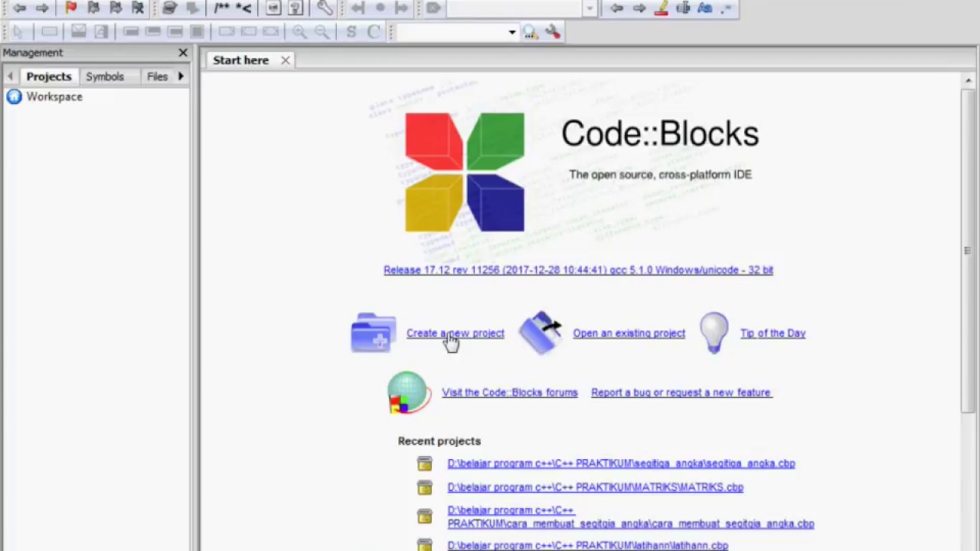
Task: Open recent project segitiga_angka.cbp
Action: pos(621,464)
